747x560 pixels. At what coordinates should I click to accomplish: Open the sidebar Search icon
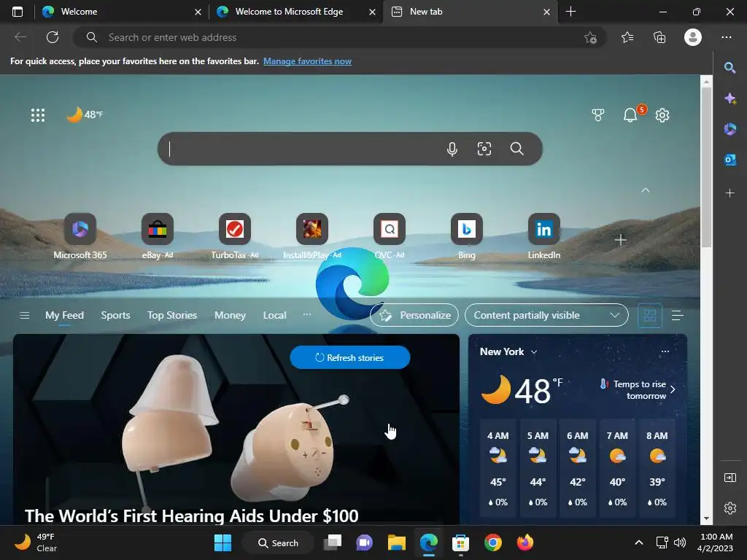tap(729, 68)
